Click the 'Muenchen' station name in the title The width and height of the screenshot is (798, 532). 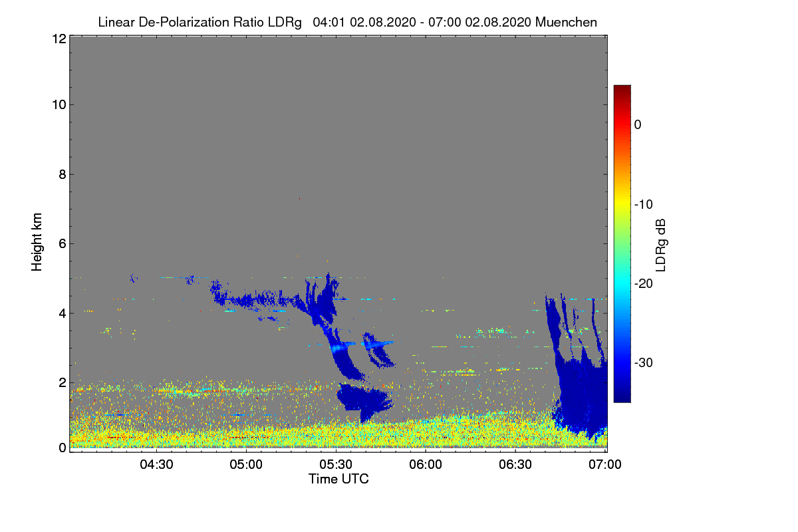pyautogui.click(x=566, y=23)
